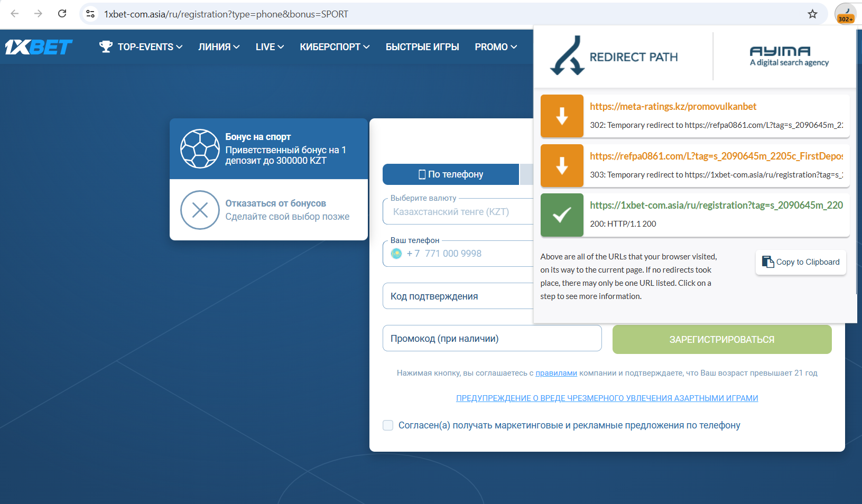The width and height of the screenshot is (862, 504).
Task: Reload the current page
Action: 62,14
